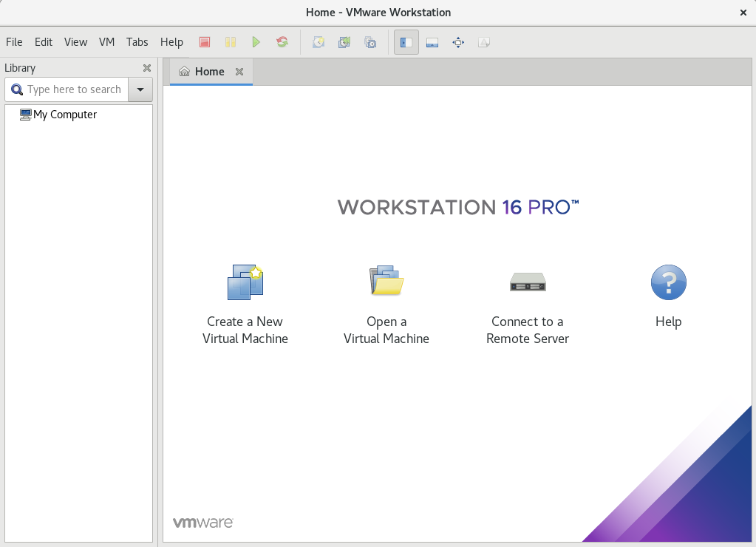The width and height of the screenshot is (756, 547).
Task: Open the Tabs menu
Action: click(x=137, y=42)
